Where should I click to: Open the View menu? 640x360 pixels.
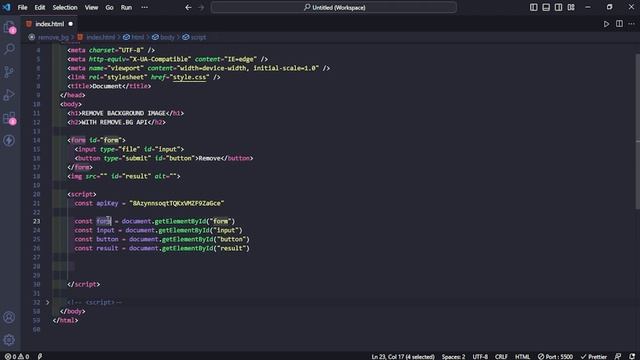(x=91, y=7)
